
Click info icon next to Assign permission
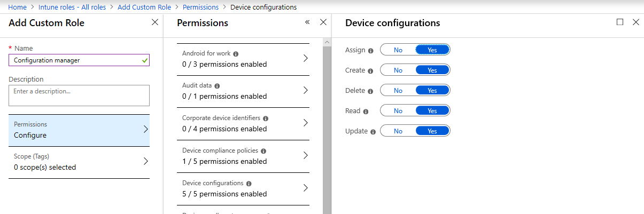371,50
